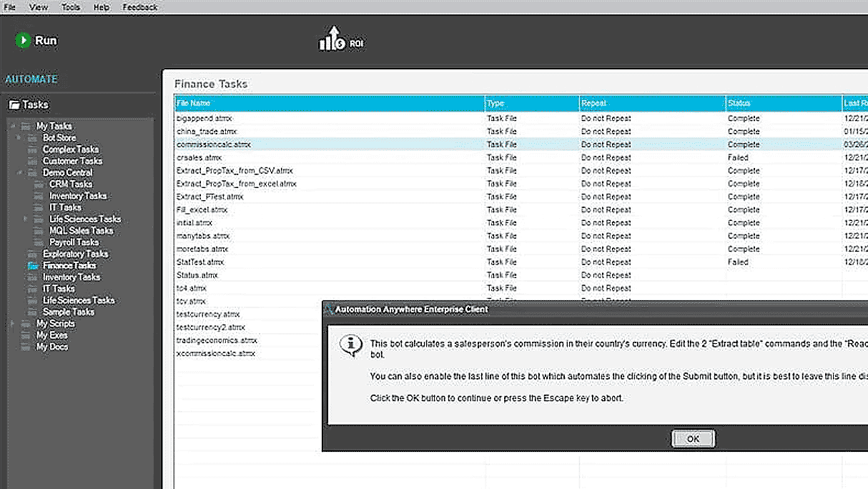Click the folder icon beside Payroll Tasks
This screenshot has height=489, width=868.
[39, 242]
